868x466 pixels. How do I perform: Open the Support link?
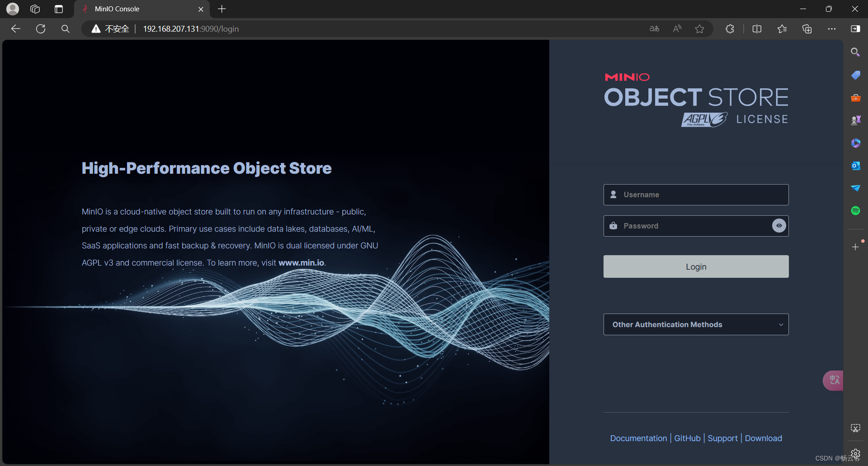[722, 438]
